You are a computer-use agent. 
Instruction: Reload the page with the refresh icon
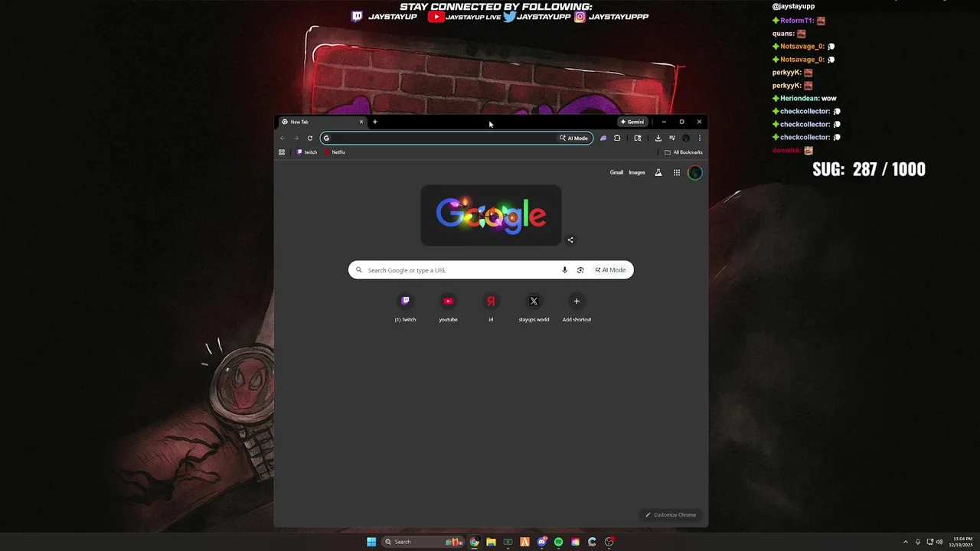309,139
